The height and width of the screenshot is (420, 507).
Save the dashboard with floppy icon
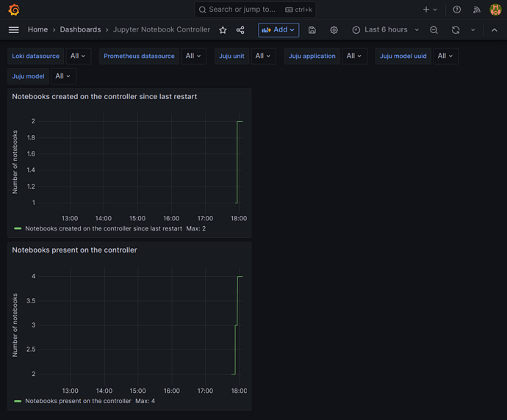[x=312, y=30]
